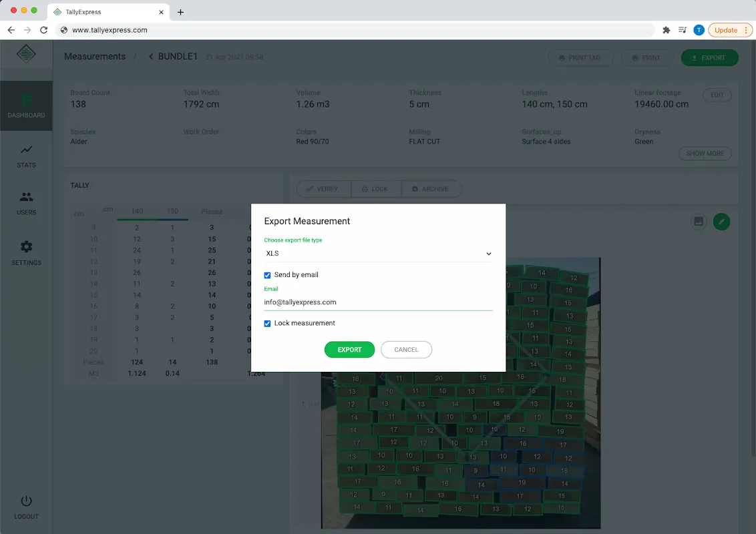Click the image view icon above photo
756x534 pixels.
(698, 222)
